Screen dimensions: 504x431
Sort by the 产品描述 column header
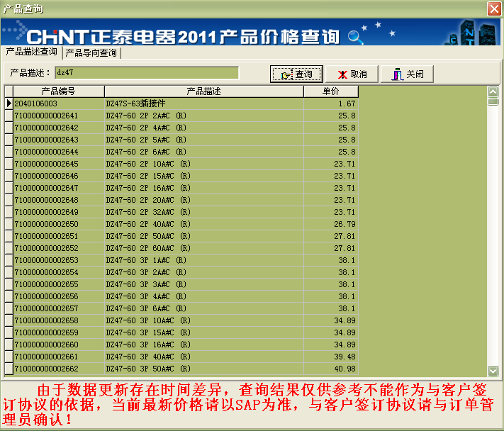pyautogui.click(x=203, y=91)
